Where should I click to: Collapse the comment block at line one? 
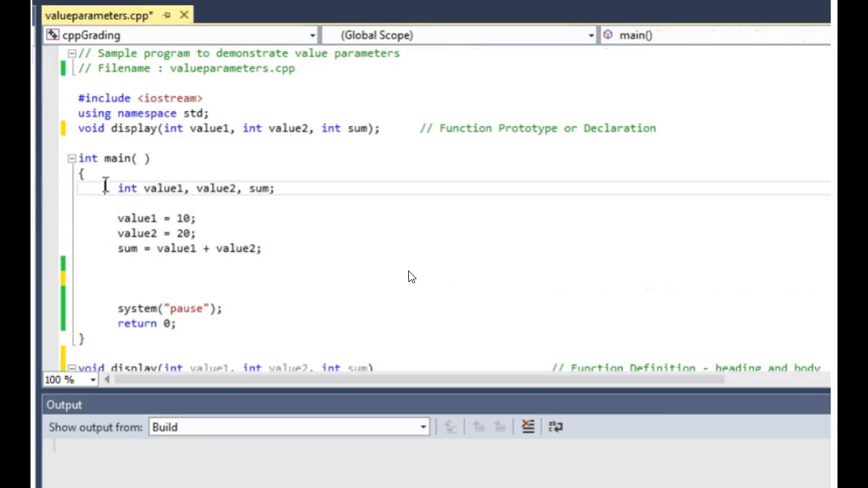[71, 53]
